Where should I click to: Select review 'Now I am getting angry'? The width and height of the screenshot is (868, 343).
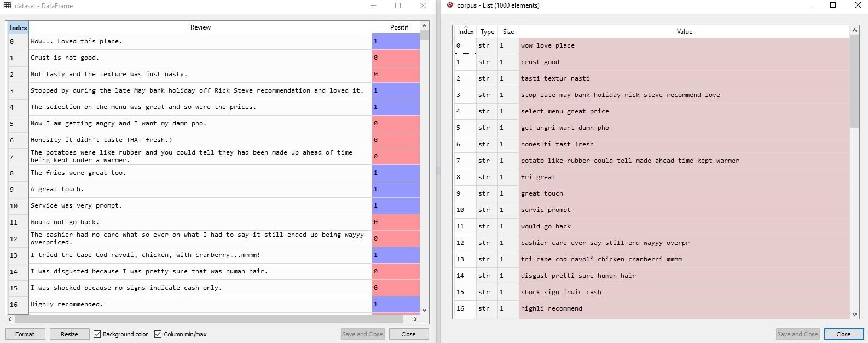[x=200, y=124]
